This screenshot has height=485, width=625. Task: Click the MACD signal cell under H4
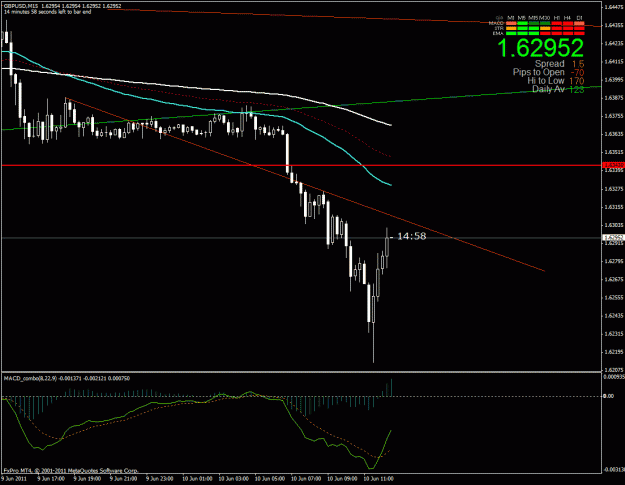click(x=568, y=23)
